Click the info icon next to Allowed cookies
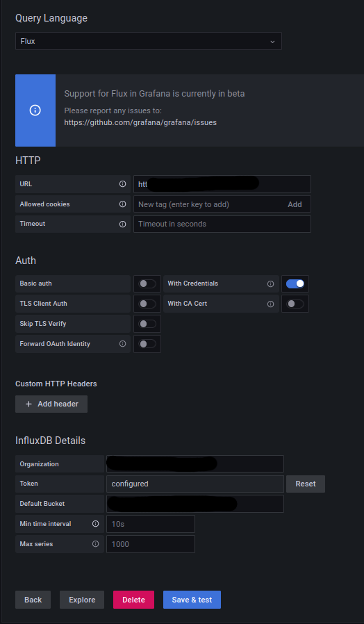 (x=122, y=204)
